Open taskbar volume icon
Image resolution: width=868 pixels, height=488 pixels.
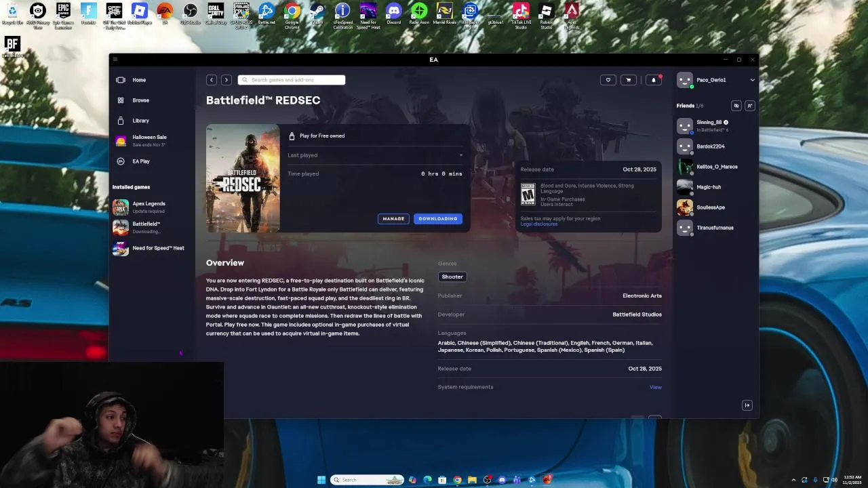(834, 480)
